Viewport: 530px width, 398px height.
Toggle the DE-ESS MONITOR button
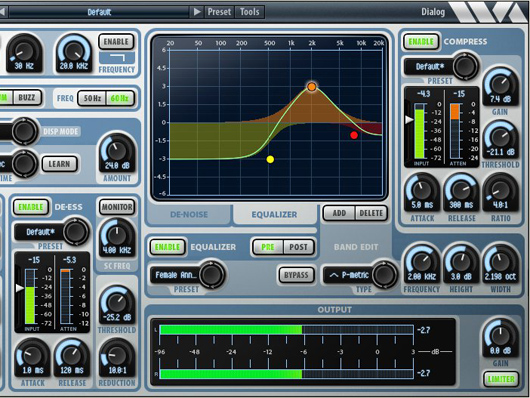click(117, 207)
